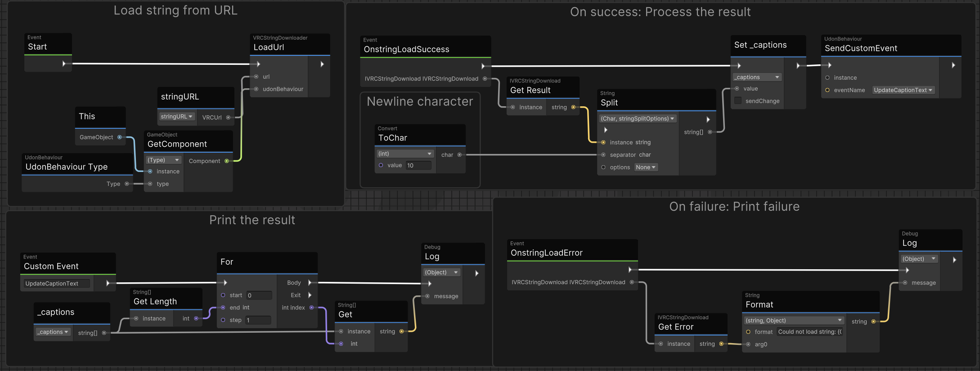The image size is (980, 371).
Task: Click the For node Exit flow arrow
Action: [310, 295]
